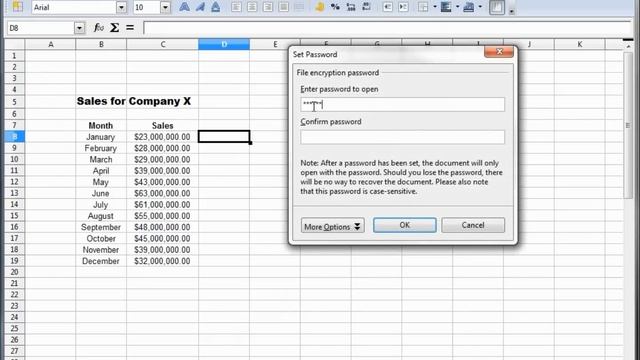Decrease cell indent
This screenshot has width=640, height=360.
click(388, 7)
